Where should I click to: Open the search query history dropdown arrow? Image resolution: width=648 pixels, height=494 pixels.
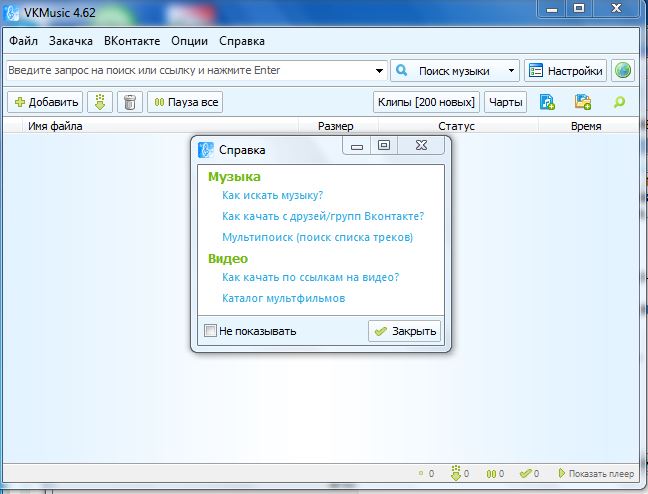379,71
